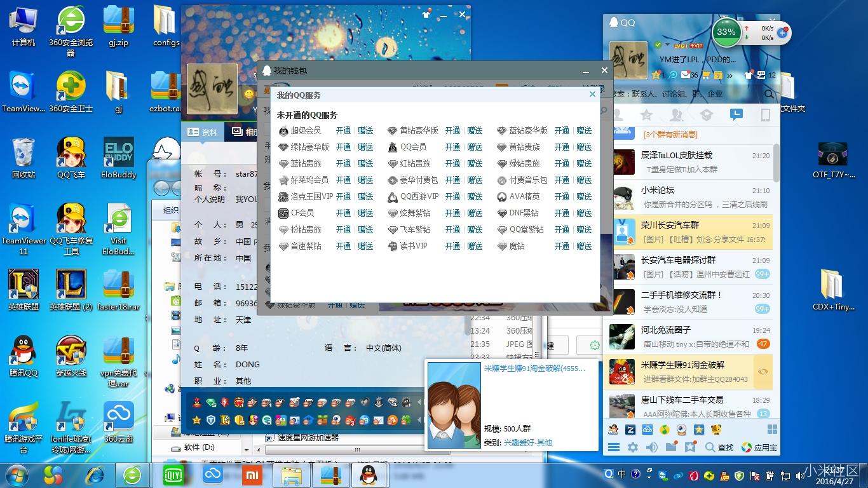Open 应用宝 app store in QQ panel
This screenshot has width=868, height=488.
pos(759,447)
